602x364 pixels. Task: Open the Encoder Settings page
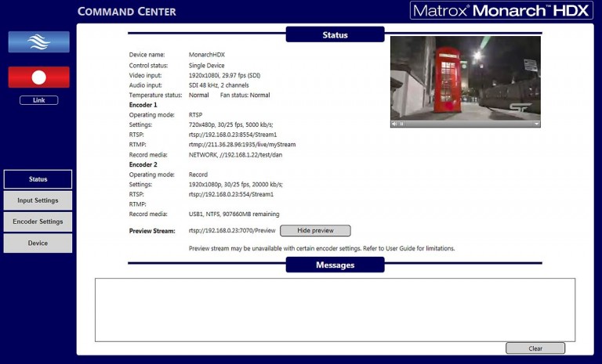[38, 222]
